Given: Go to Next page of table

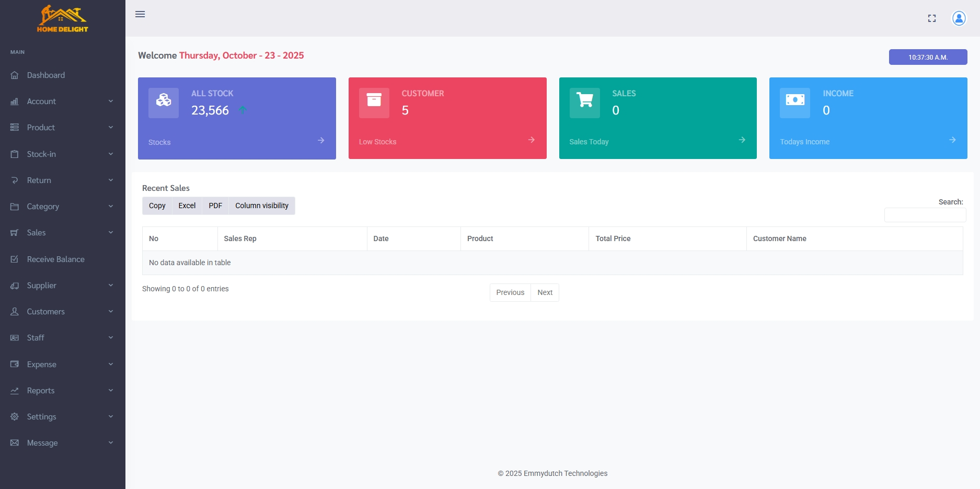Looking at the screenshot, I should [x=545, y=292].
